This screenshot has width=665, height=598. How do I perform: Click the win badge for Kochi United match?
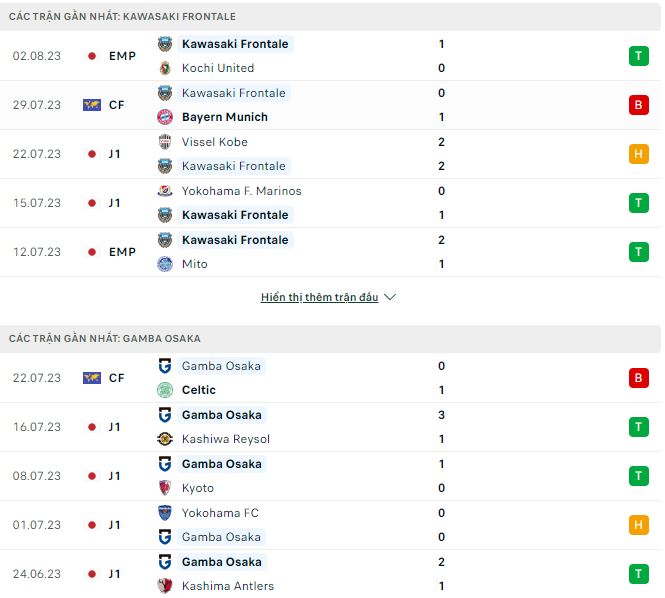(x=639, y=56)
